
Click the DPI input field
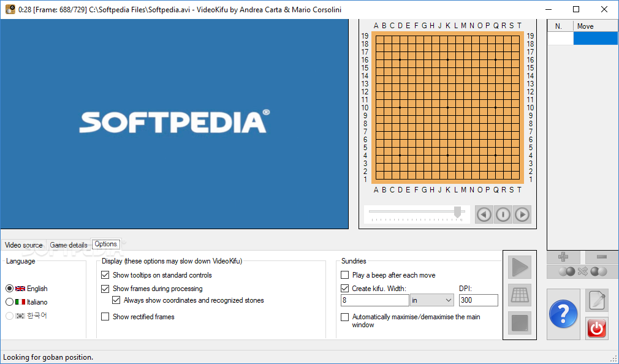click(x=479, y=300)
